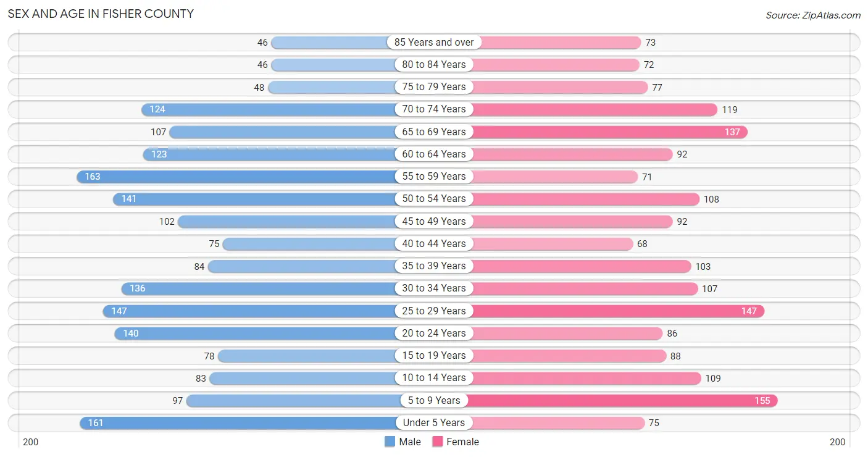Click the pink Female legend swatch
Screen dimensions: 868x457
[438, 442]
